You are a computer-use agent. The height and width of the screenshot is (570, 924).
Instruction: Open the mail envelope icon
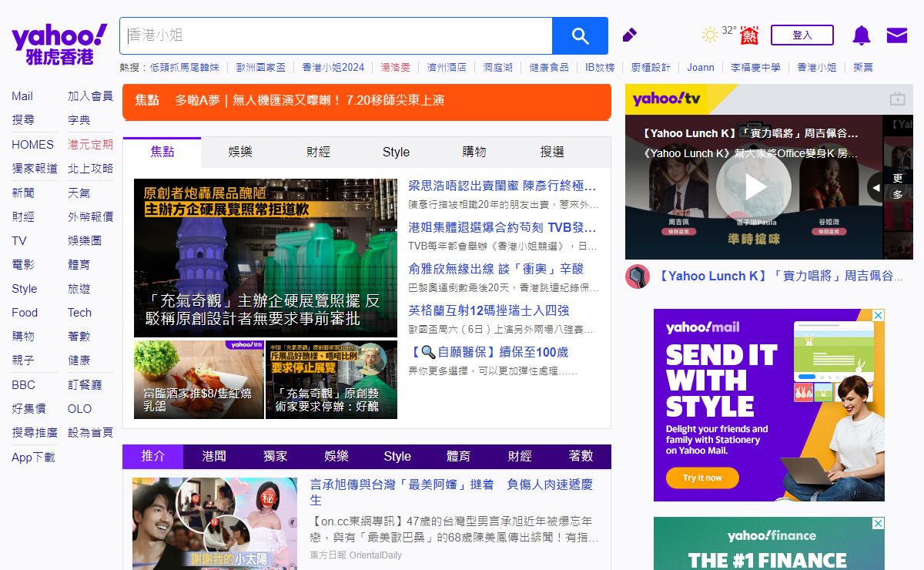coord(897,35)
